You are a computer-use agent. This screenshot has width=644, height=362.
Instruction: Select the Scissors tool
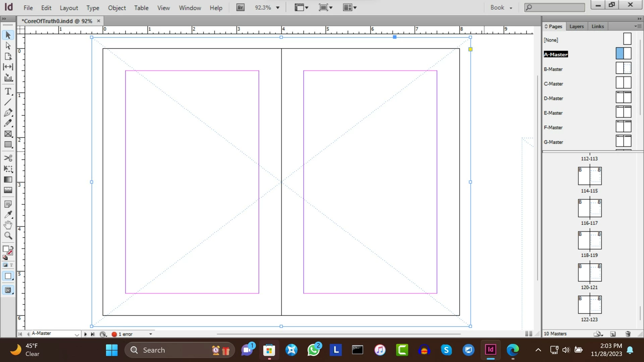pos(8,158)
